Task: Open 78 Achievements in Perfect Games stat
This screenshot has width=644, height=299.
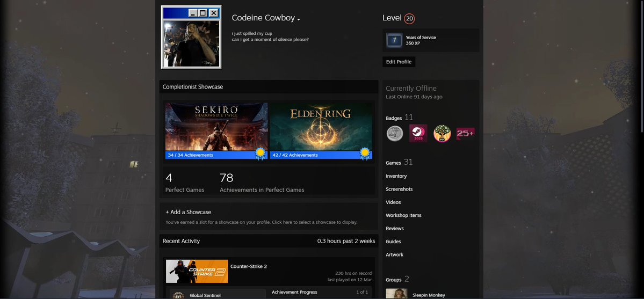Action: tap(262, 183)
